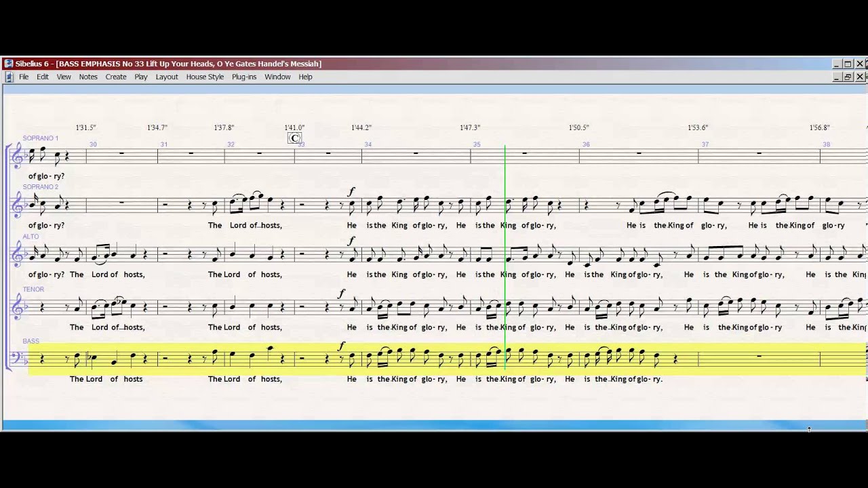Click the Sibelius 6 title bar app icon
The height and width of the screenshot is (488, 868).
8,64
